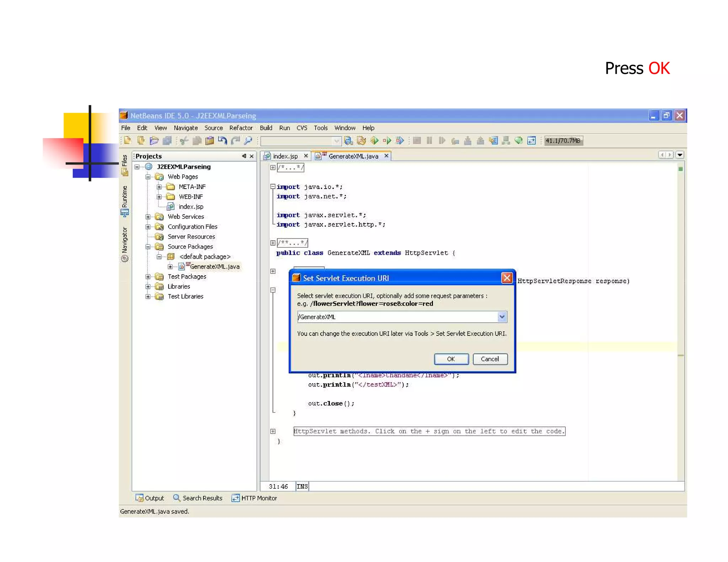The image size is (728, 562).
Task: Open the File menu
Action: click(x=126, y=128)
